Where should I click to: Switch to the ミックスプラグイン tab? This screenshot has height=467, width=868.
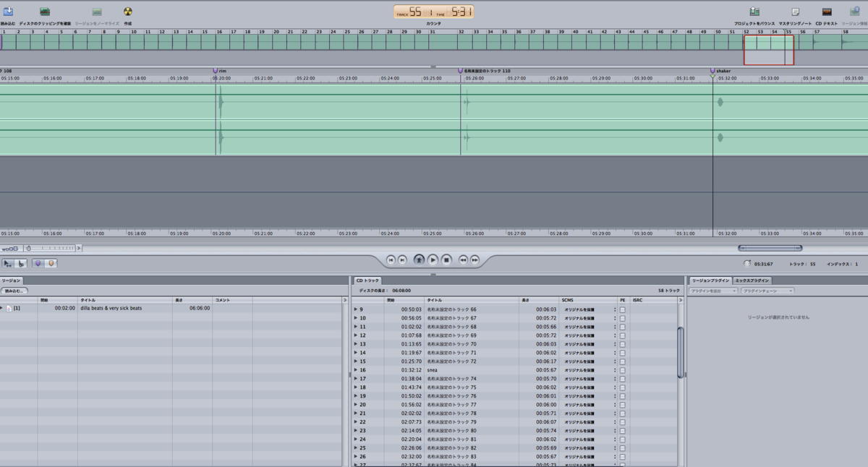click(x=753, y=280)
